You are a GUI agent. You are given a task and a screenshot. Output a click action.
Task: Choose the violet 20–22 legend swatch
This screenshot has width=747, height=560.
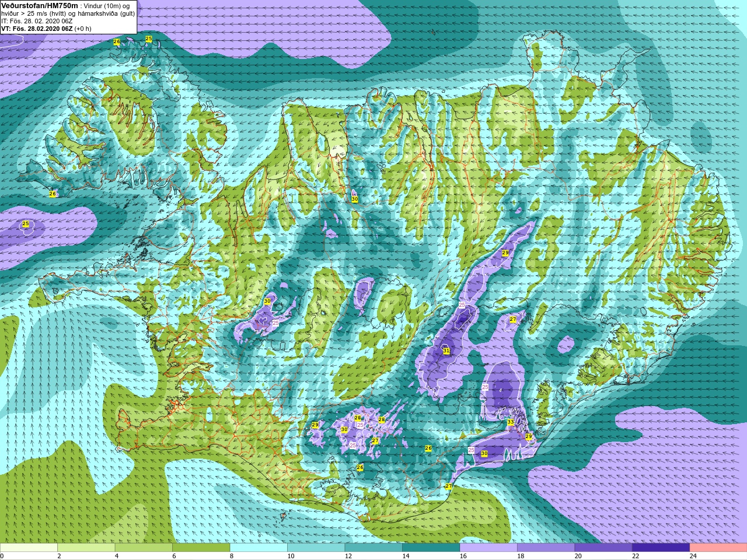pyautogui.click(x=603, y=548)
